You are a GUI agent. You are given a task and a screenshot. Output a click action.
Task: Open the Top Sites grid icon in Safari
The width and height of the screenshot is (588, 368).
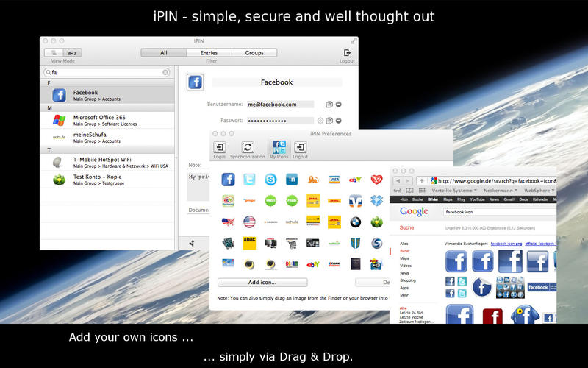click(x=422, y=191)
